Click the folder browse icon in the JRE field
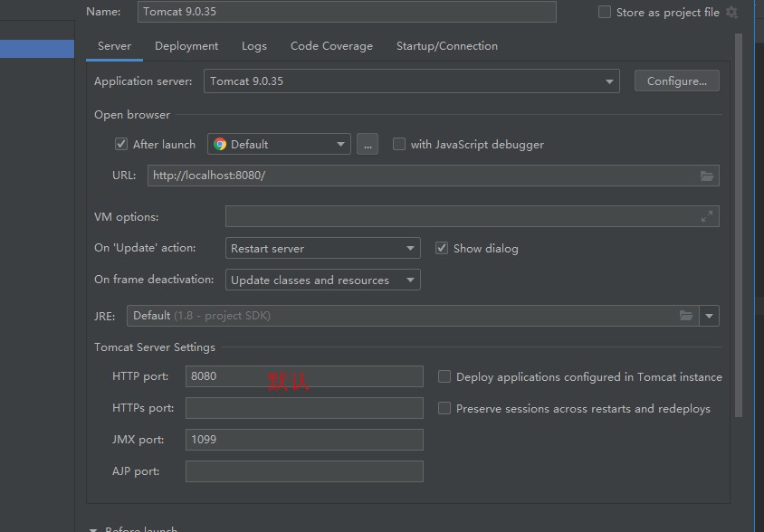 (x=686, y=316)
